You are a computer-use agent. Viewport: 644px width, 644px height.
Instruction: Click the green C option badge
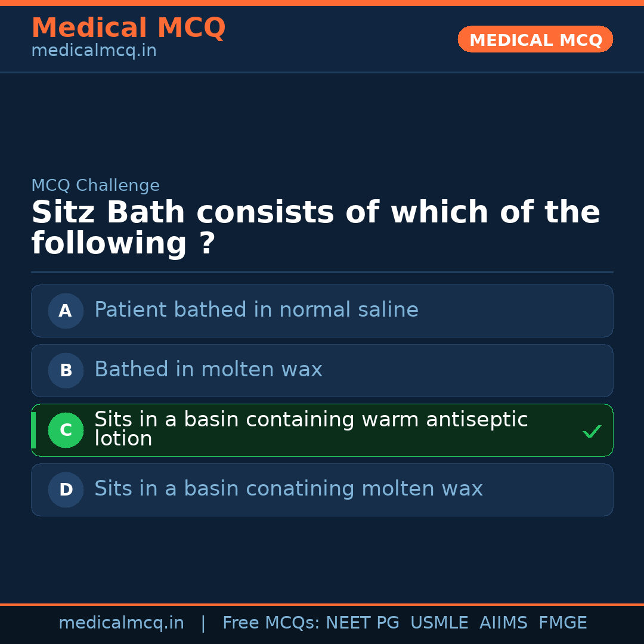tap(66, 430)
